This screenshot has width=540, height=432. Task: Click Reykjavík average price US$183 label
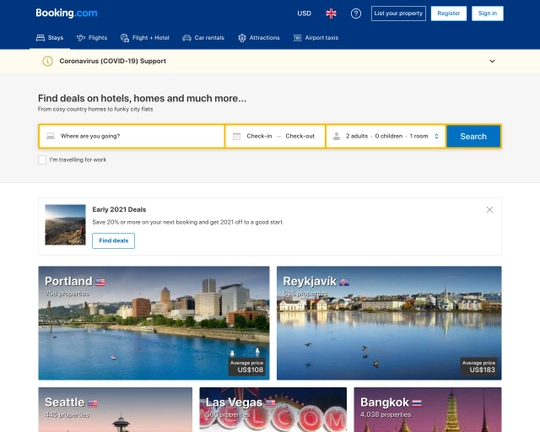(x=479, y=367)
